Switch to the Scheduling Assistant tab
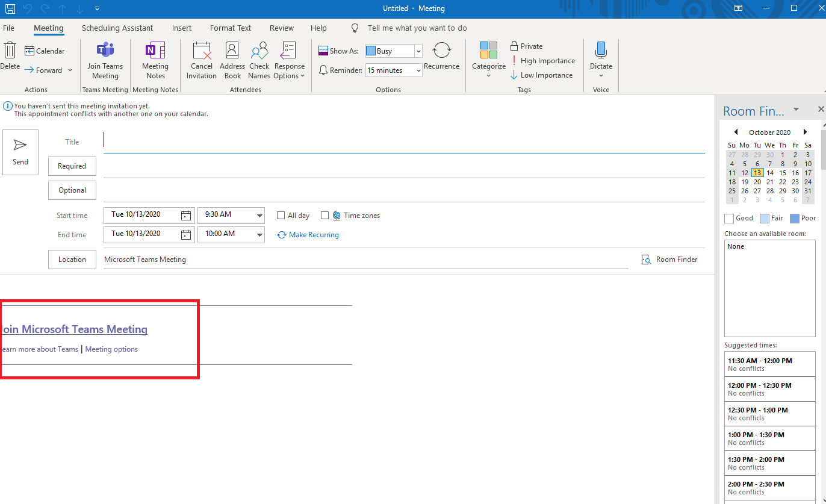Screen dimensions: 826x504 [x=117, y=28]
